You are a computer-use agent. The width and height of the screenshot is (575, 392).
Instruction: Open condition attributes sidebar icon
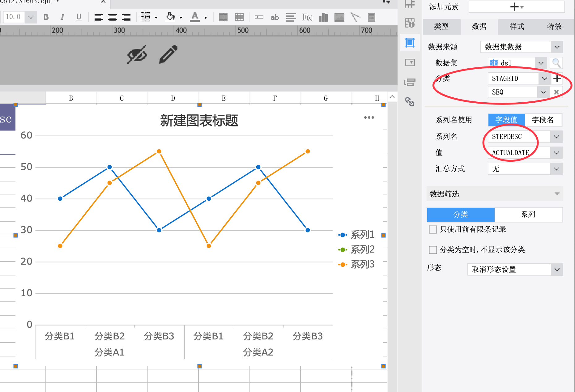coord(410,82)
